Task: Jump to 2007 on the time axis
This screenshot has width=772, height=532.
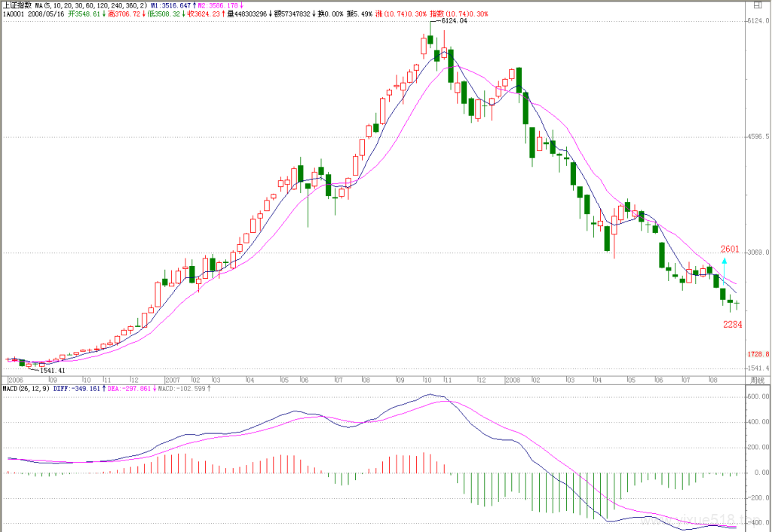Action: (173, 381)
